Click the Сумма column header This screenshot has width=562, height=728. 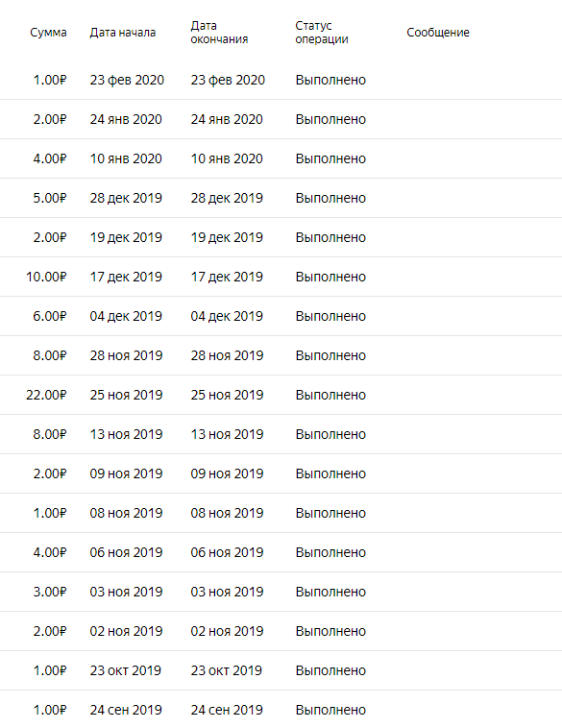48,33
